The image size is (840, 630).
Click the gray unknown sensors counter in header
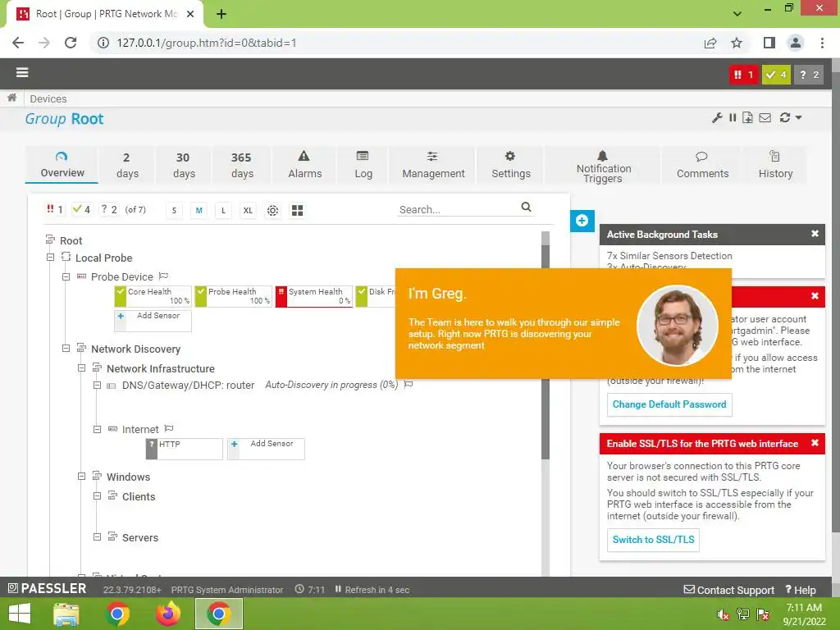pyautogui.click(x=808, y=75)
